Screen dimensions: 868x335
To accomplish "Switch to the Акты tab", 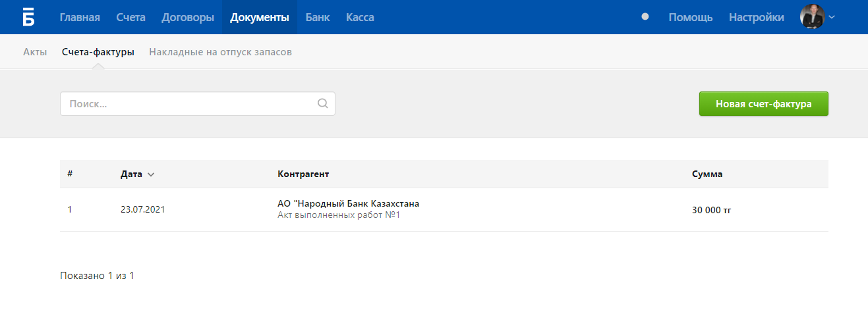I will pyautogui.click(x=35, y=52).
